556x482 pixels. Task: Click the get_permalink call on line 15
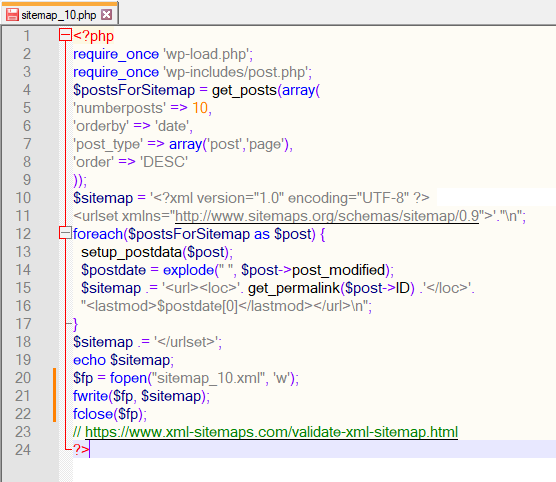click(294, 288)
